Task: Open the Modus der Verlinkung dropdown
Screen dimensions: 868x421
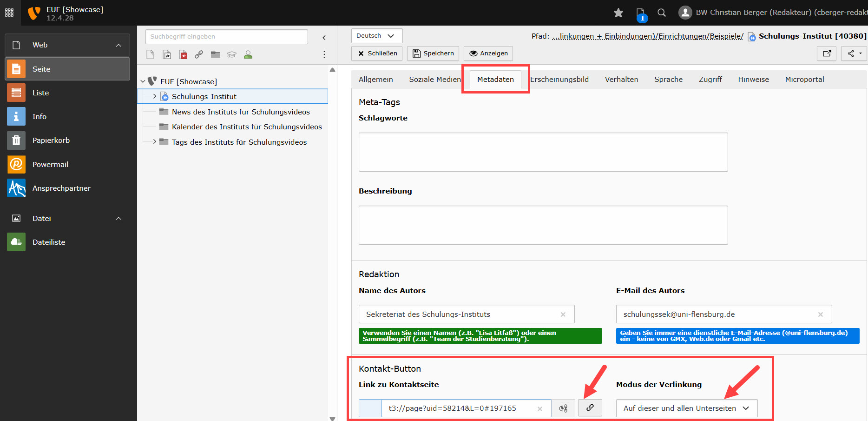Action: click(686, 408)
